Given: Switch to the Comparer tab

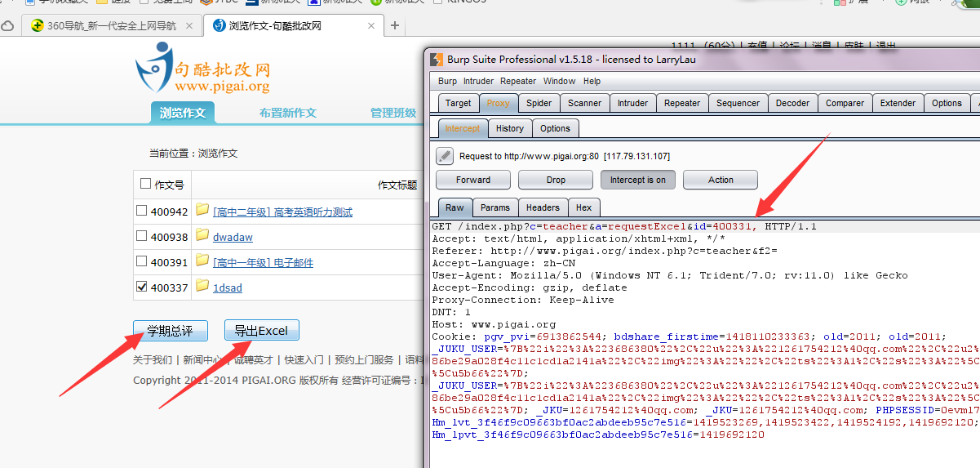Looking at the screenshot, I should click(845, 103).
